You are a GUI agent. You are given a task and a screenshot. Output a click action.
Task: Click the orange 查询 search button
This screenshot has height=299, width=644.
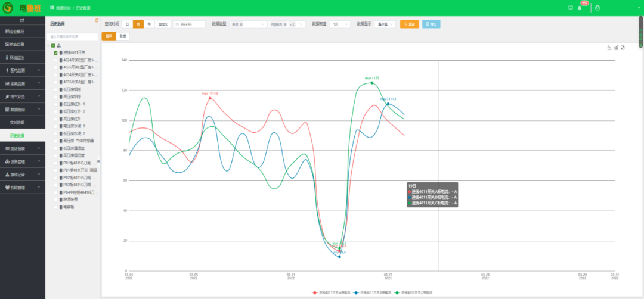point(409,24)
